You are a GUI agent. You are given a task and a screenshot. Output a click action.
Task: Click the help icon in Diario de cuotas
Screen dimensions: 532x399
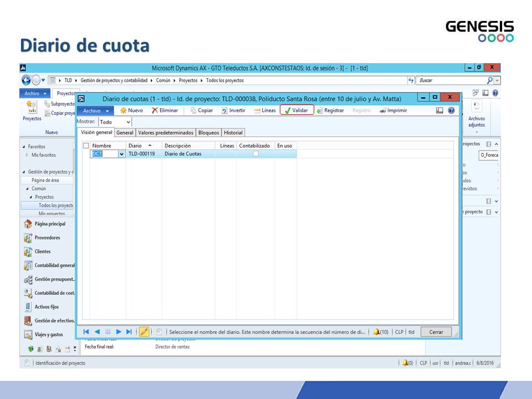click(x=451, y=110)
